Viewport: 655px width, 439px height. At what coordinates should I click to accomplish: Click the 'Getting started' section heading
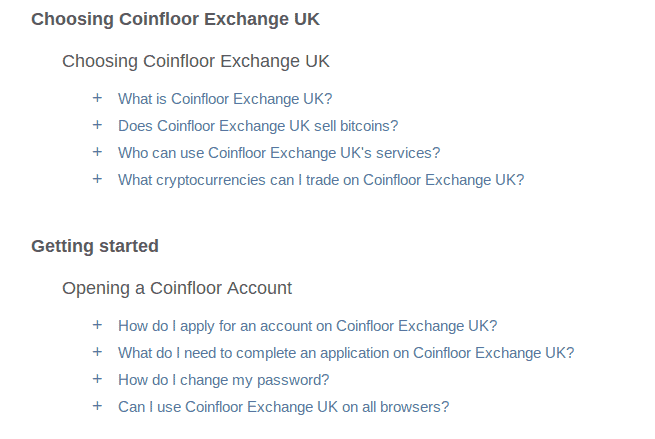(95, 246)
